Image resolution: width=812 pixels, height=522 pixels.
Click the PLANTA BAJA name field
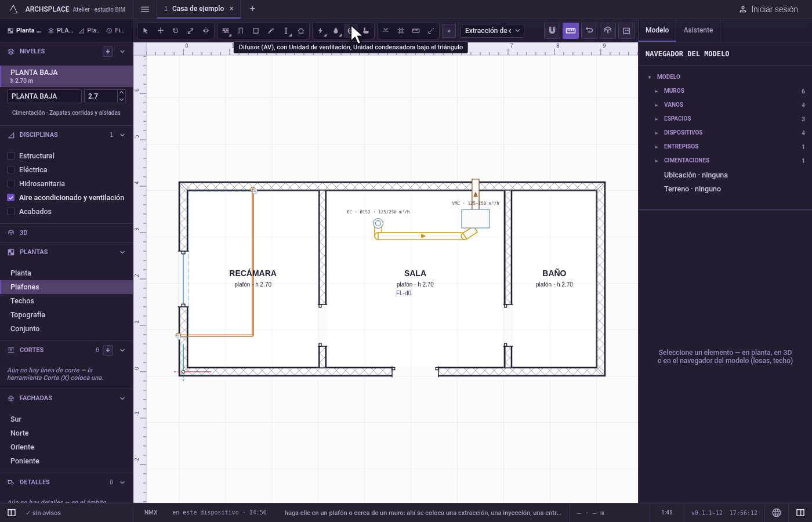pyautogui.click(x=45, y=96)
